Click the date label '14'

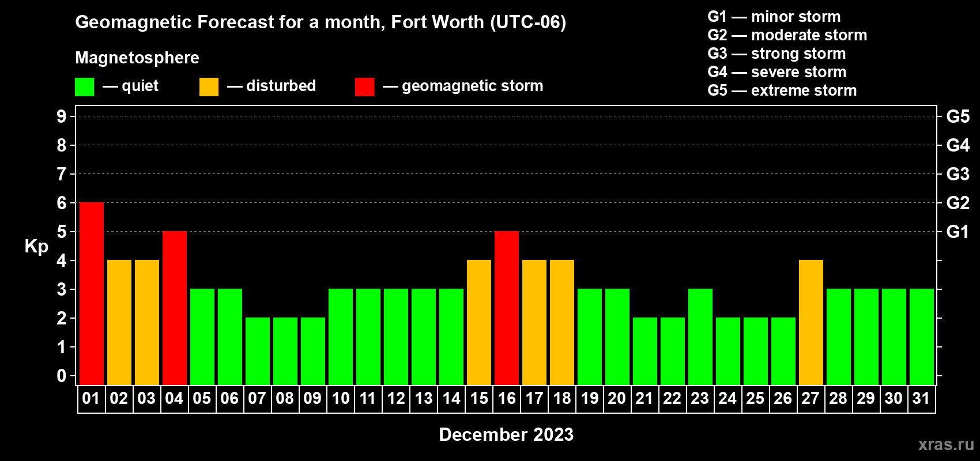click(451, 399)
